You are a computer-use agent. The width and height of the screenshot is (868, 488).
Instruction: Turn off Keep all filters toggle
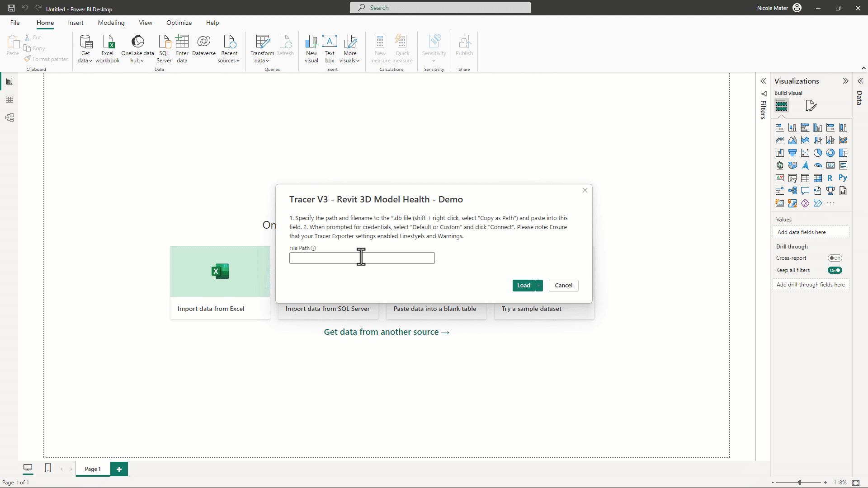(x=835, y=270)
